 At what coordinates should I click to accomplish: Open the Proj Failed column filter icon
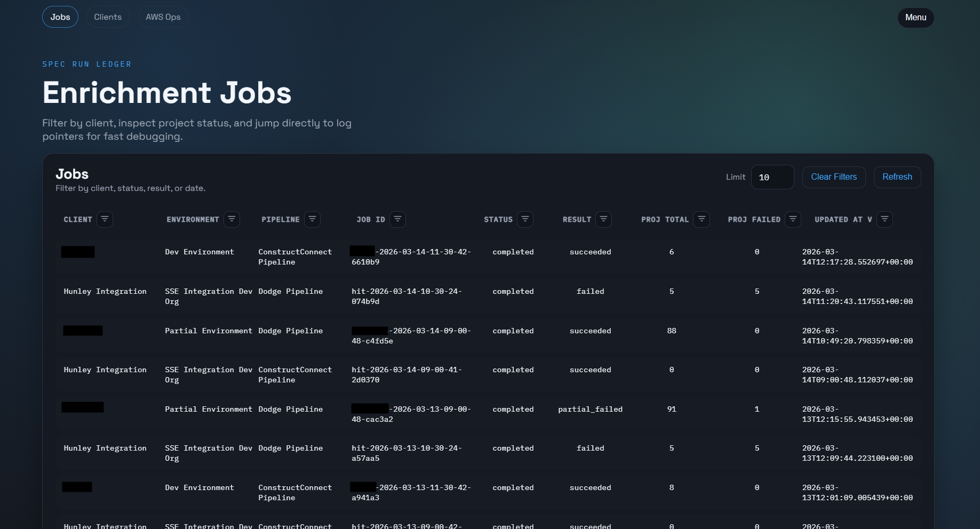point(793,219)
